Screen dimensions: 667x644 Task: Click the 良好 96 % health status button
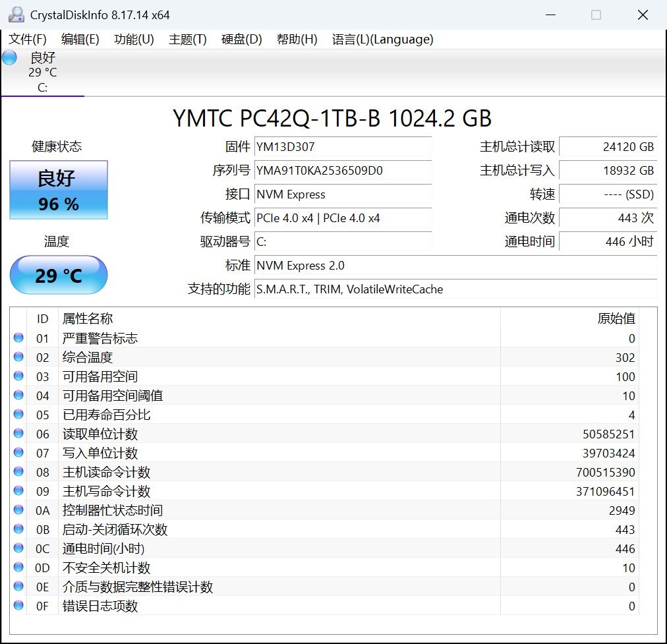click(x=59, y=190)
